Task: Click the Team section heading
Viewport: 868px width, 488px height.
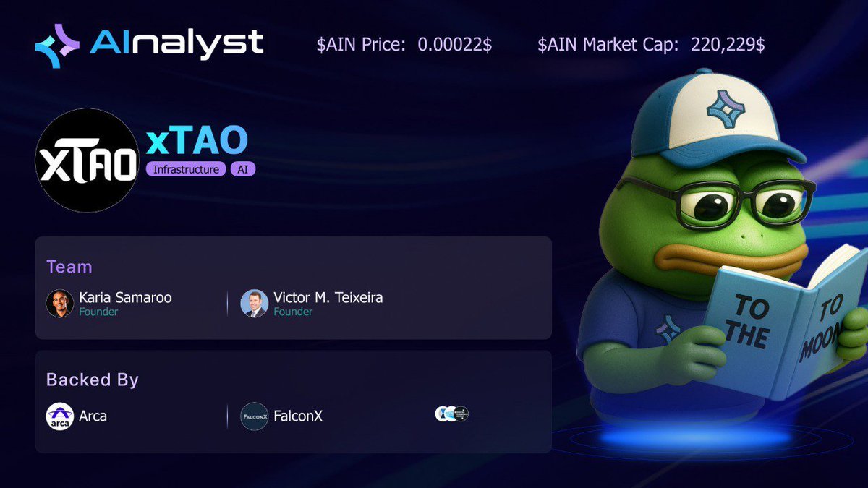Action: 69,267
